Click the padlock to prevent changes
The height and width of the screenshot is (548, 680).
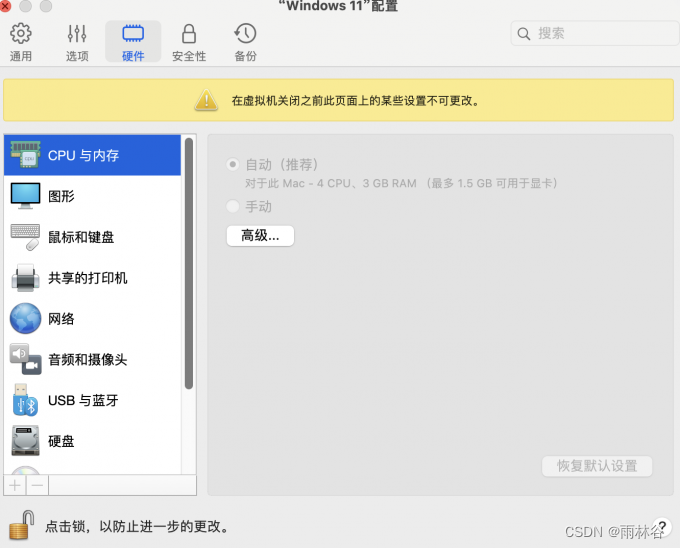[22, 525]
